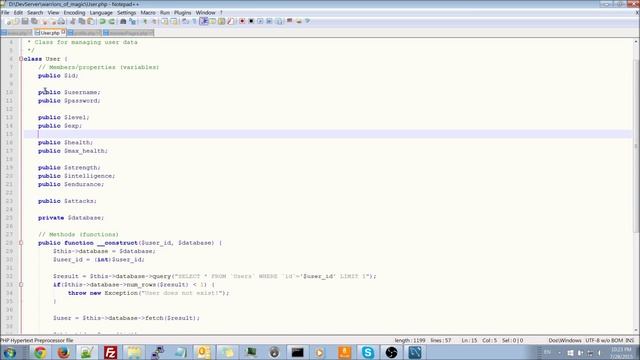Collapse the if num_rows block fold marker

[21, 284]
